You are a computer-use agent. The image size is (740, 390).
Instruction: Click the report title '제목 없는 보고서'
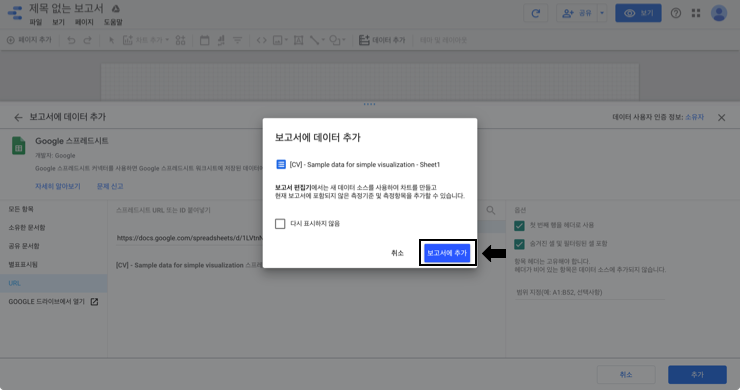[66, 8]
